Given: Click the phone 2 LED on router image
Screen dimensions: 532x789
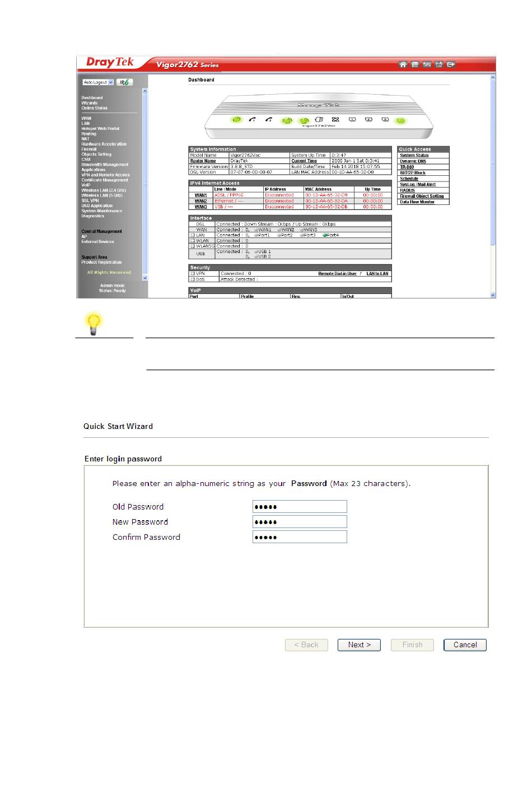Looking at the screenshot, I should (x=269, y=119).
